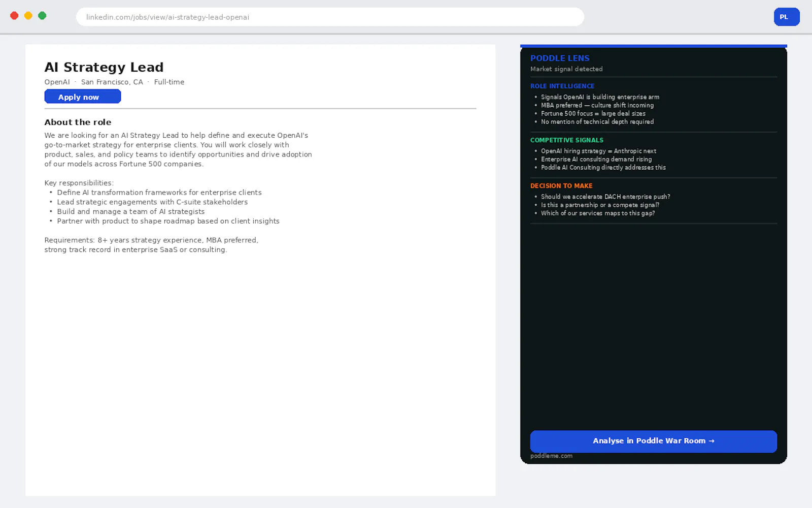Select 'Build and manage a team' bullet
This screenshot has width=812, height=508.
pyautogui.click(x=131, y=212)
